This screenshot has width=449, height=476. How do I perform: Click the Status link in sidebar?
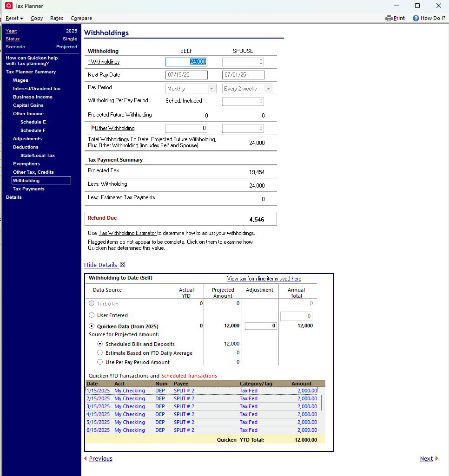13,39
